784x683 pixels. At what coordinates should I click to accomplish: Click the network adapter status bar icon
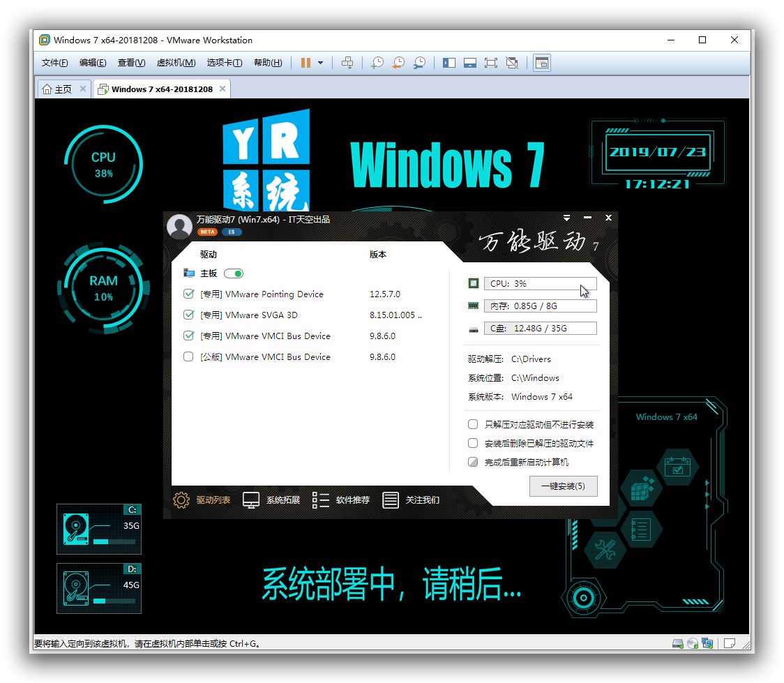707,643
